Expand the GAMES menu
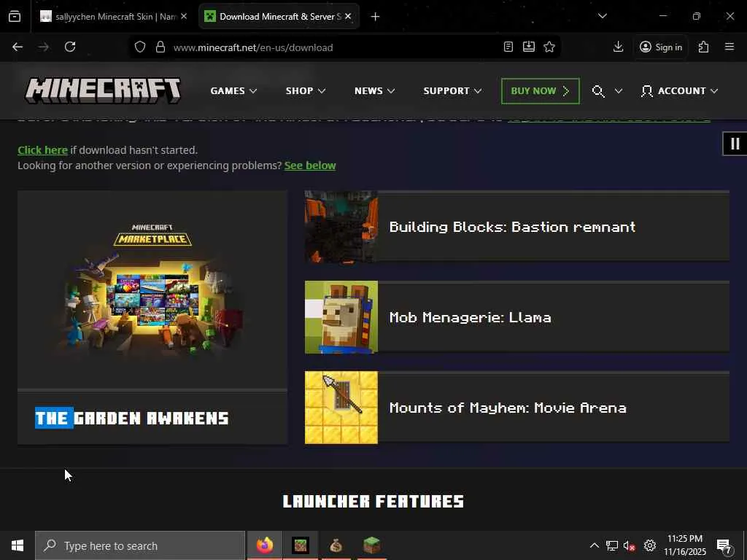The image size is (747, 560). [x=233, y=90]
